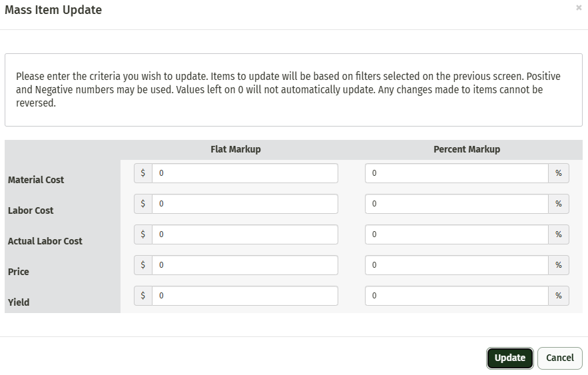This screenshot has width=588, height=375.
Task: Click the Cancel button
Action: [x=559, y=358]
